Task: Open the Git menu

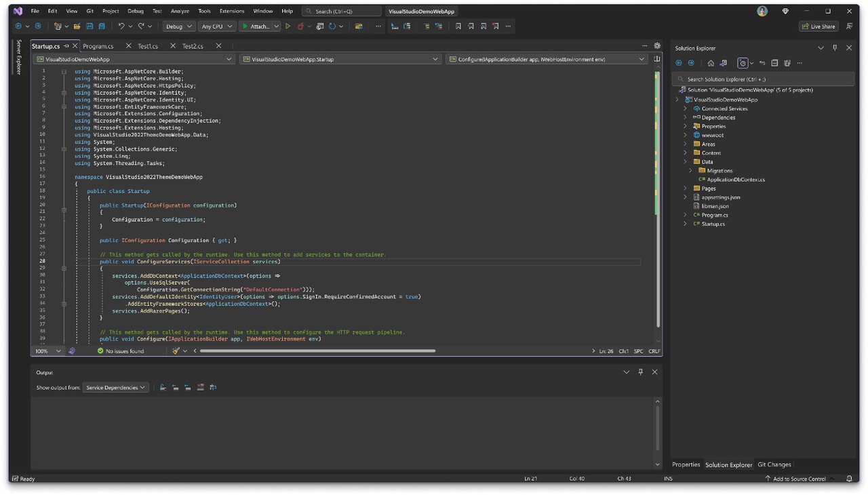Action: [90, 10]
